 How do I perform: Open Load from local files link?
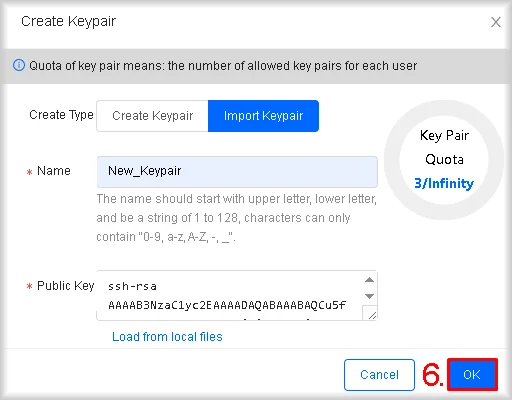(x=167, y=337)
